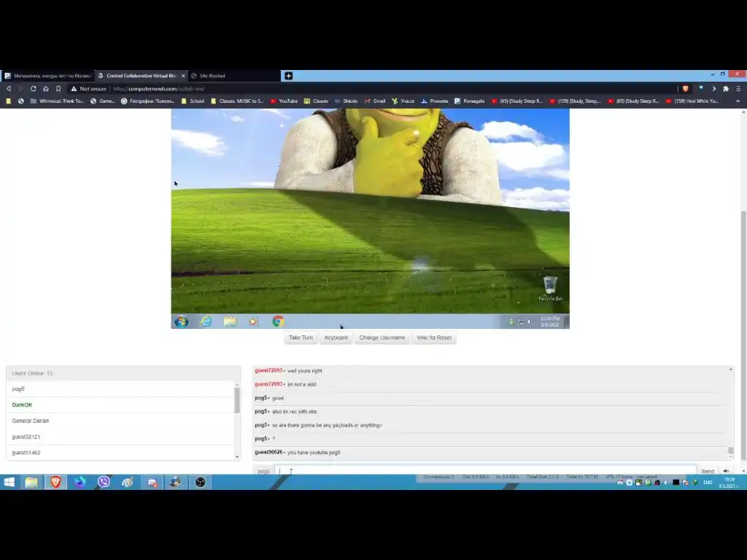The image size is (747, 560).
Task: Select user DarkOK in the users list
Action: point(120,405)
